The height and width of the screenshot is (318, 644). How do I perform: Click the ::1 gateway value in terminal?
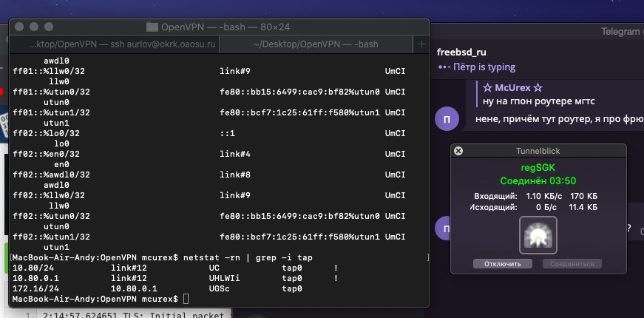tap(227, 134)
